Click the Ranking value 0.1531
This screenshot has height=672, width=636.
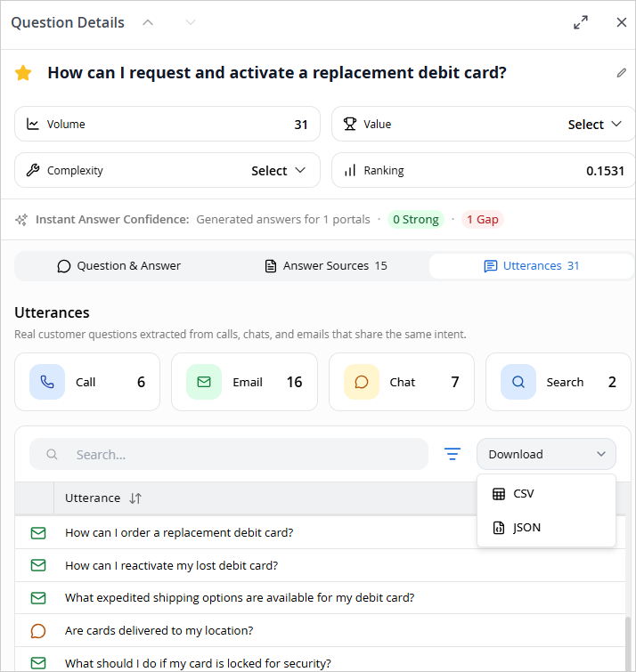coord(605,171)
